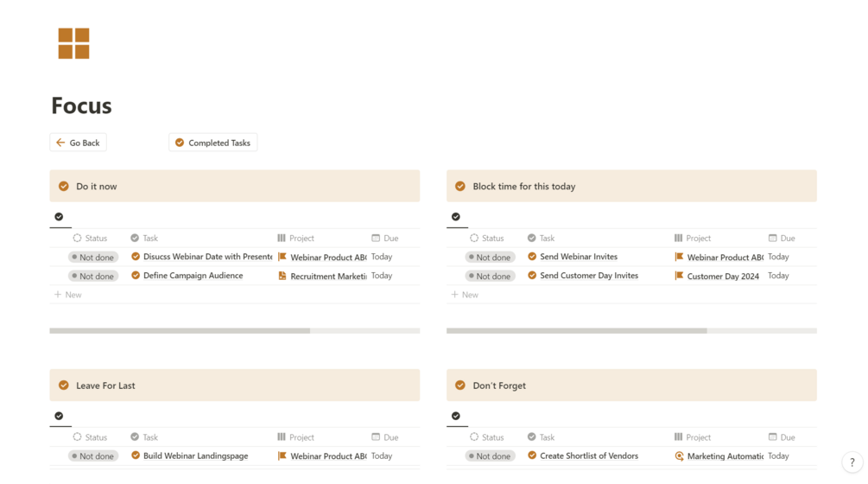Add a New row in Do it now table
The width and height of the screenshot is (868, 484).
pyautogui.click(x=68, y=295)
